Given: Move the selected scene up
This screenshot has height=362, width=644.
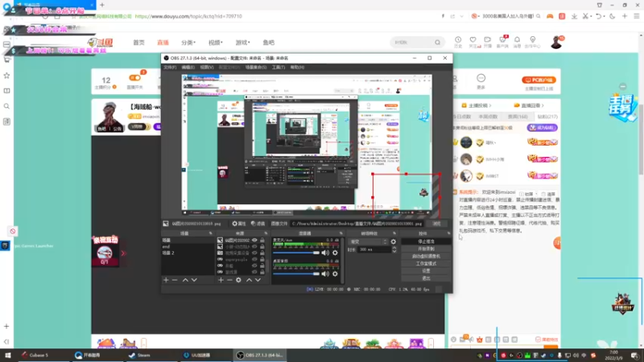Looking at the screenshot, I should tap(185, 280).
